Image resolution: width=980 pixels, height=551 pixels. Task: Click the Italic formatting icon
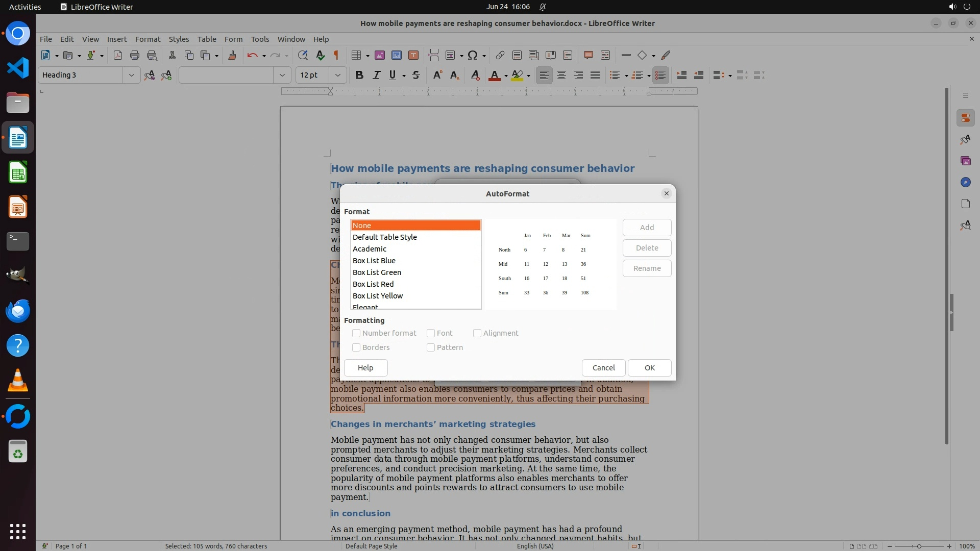pyautogui.click(x=376, y=75)
